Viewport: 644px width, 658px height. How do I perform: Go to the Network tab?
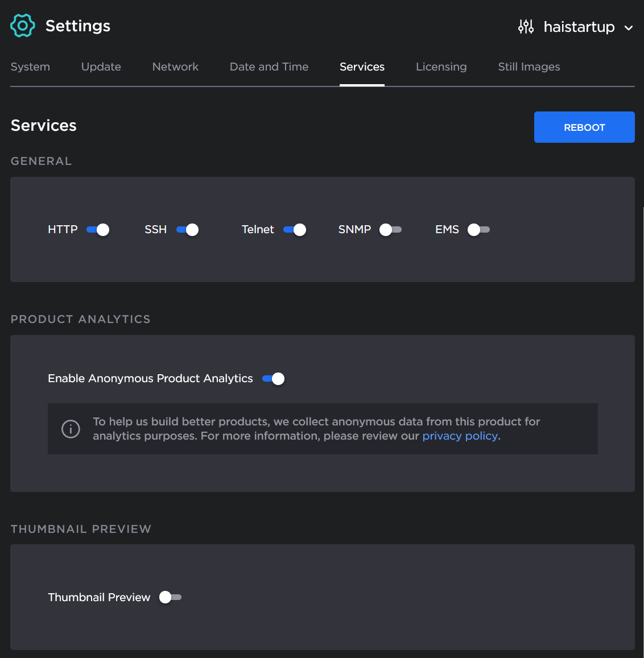pos(175,67)
